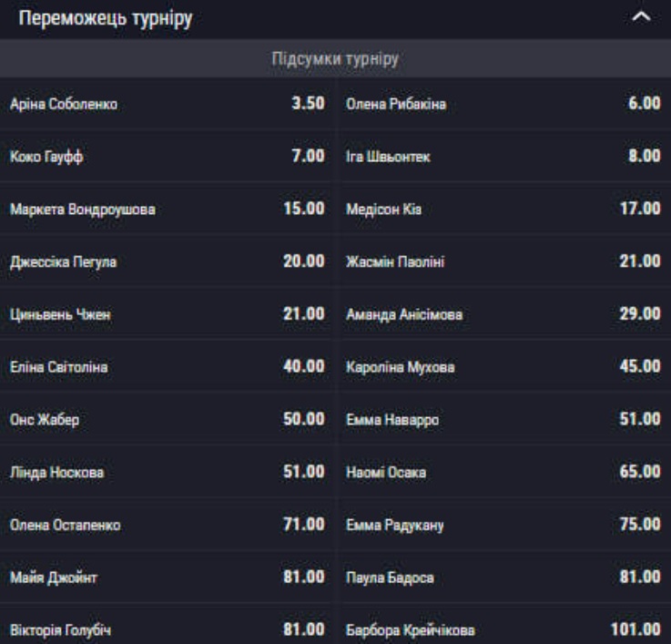This screenshot has height=644, width=671.
Task: Select Аманда Анісімова odds 29.00
Action: click(503, 314)
